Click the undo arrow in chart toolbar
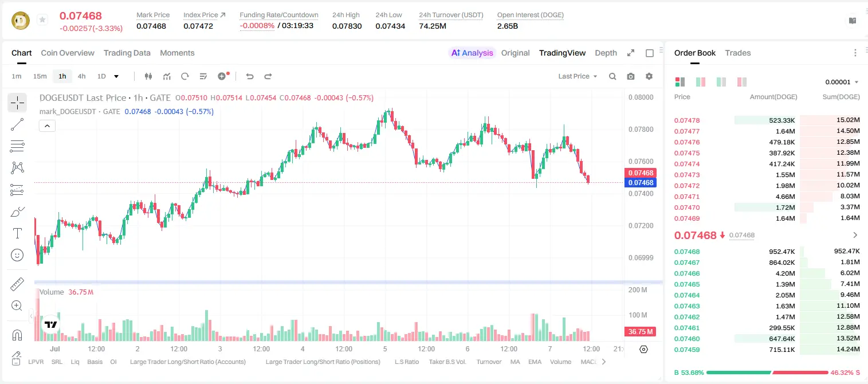This screenshot has height=384, width=868. [x=250, y=76]
